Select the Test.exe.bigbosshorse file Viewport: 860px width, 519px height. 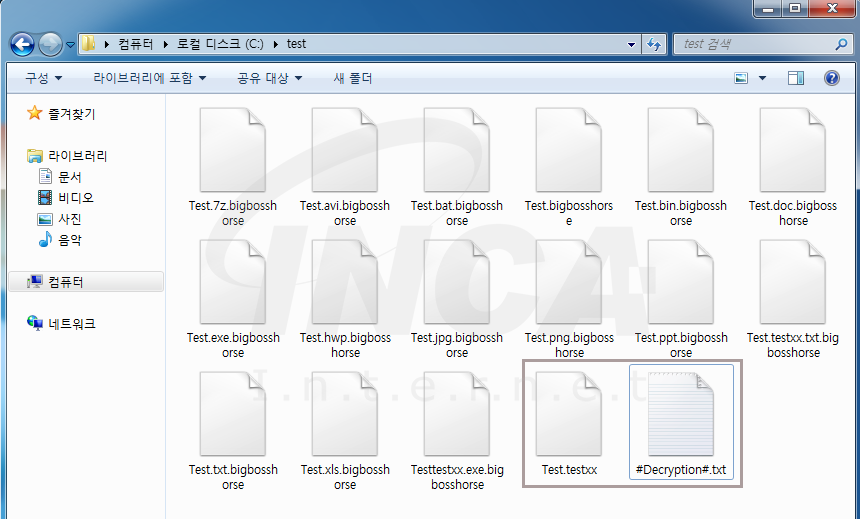(233, 299)
